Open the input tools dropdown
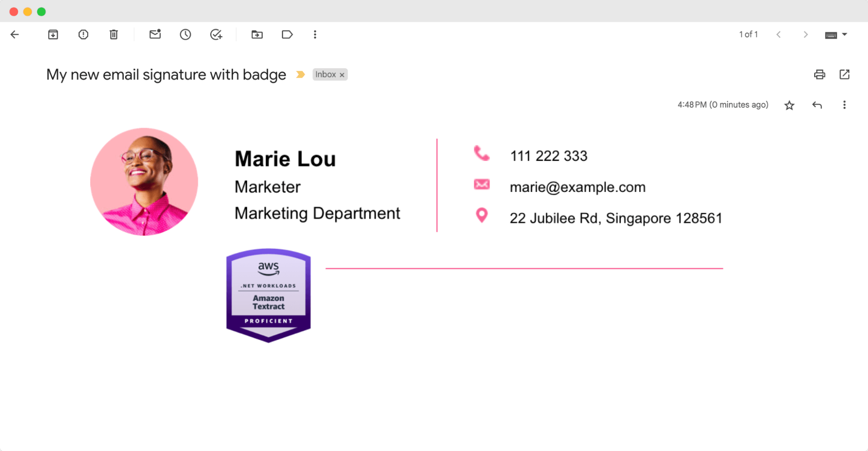 (x=844, y=34)
